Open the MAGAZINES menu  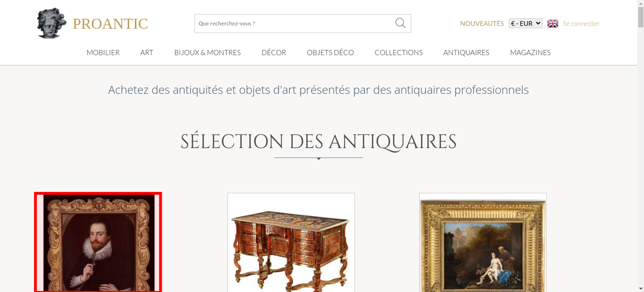pyautogui.click(x=530, y=52)
